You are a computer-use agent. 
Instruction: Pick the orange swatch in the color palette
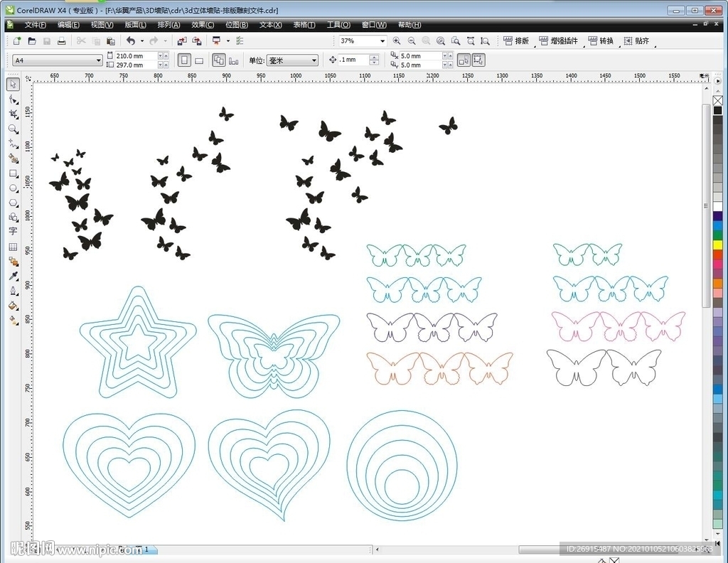click(718, 283)
